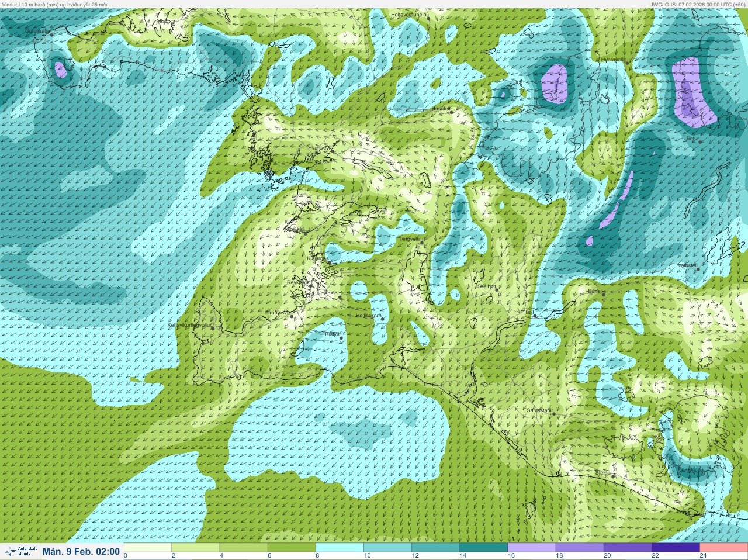Select the 14–16 m/s dark teal swatch

click(x=484, y=548)
